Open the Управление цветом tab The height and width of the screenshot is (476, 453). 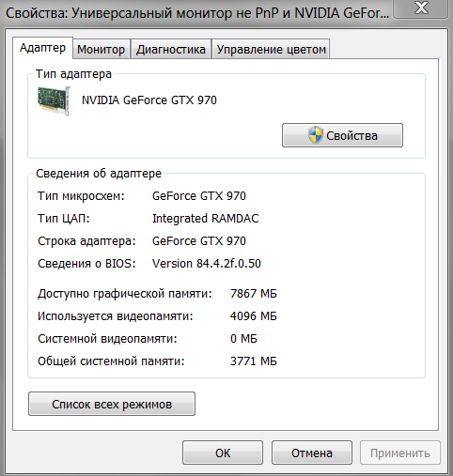(x=272, y=49)
